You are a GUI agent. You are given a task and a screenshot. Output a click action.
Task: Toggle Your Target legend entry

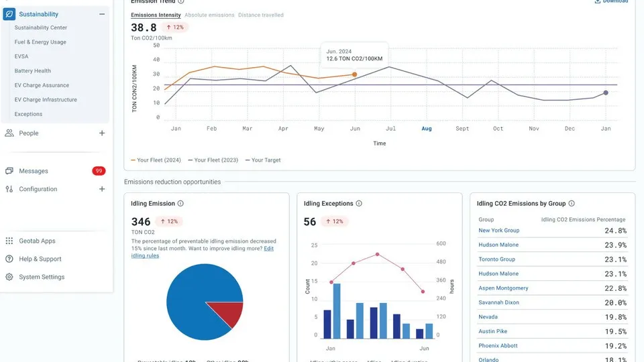click(263, 160)
